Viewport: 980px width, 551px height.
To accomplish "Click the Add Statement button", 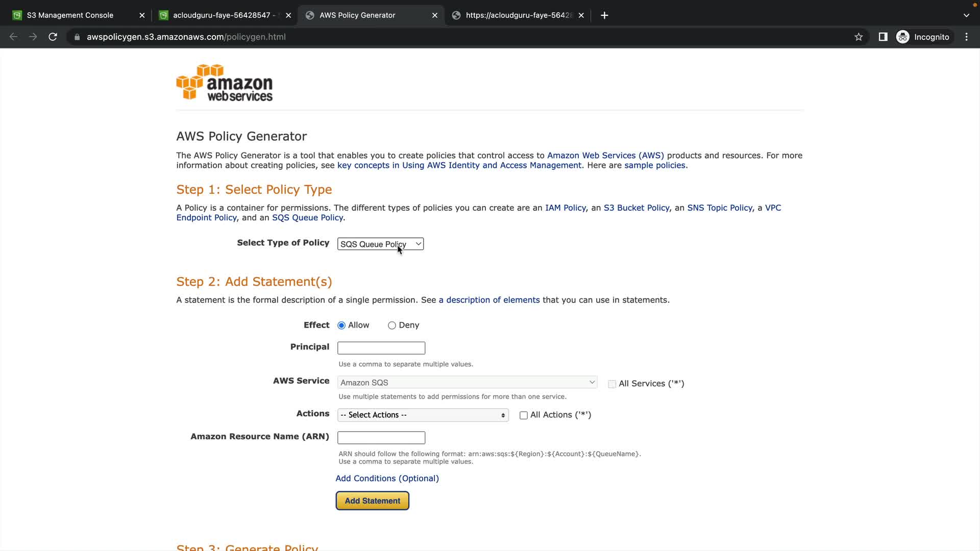I will tap(372, 500).
